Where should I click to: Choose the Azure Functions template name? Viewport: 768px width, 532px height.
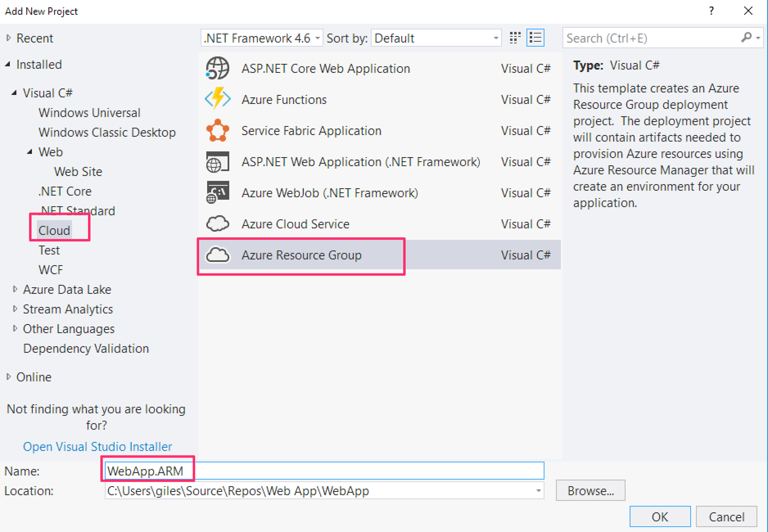(284, 99)
